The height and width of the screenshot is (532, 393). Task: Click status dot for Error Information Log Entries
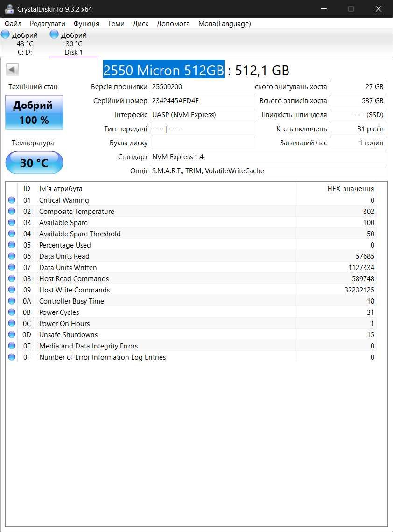(12, 356)
